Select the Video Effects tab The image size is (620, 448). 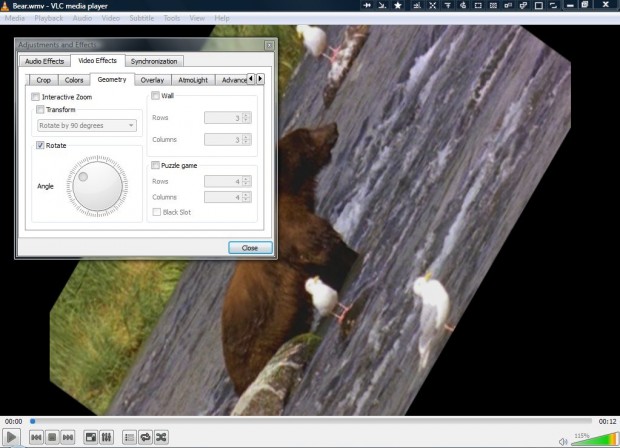(98, 60)
